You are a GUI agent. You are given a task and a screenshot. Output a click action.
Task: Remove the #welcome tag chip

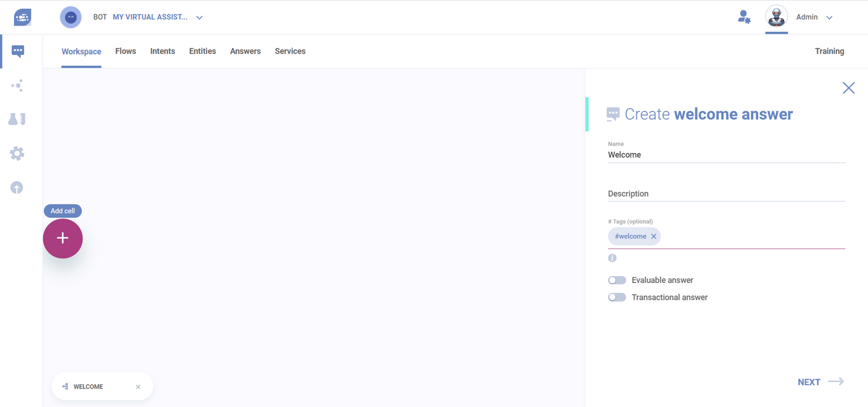[x=653, y=236]
